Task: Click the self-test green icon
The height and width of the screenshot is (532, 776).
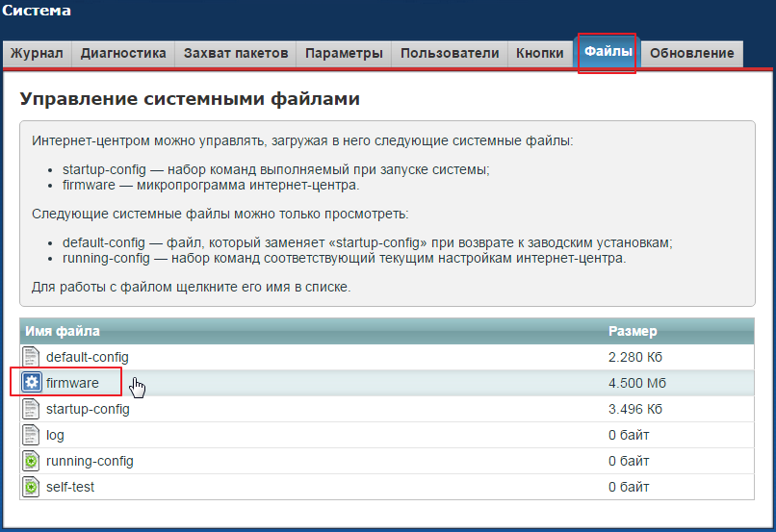Action: tap(31, 487)
